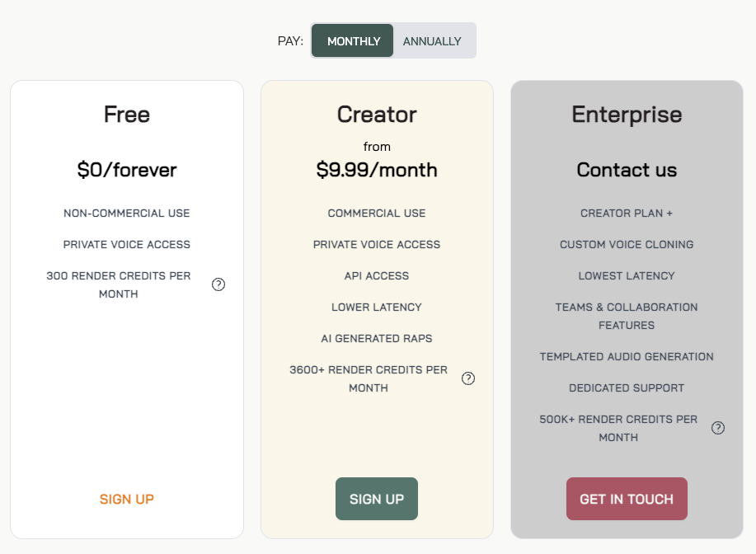The image size is (756, 554).
Task: Click the API Access feature in the Creator plan
Action: 377,275
